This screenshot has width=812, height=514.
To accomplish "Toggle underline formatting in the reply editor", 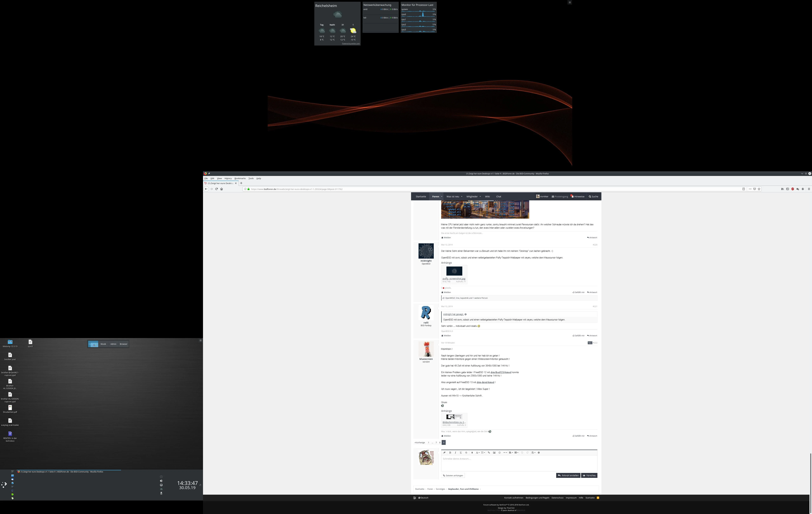I will [x=461, y=453].
